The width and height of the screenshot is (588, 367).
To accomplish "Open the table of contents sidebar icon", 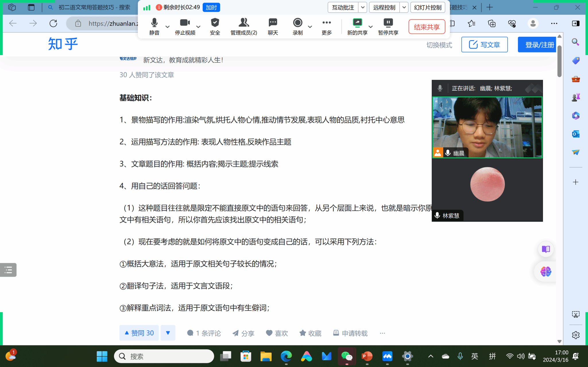I will (8, 270).
